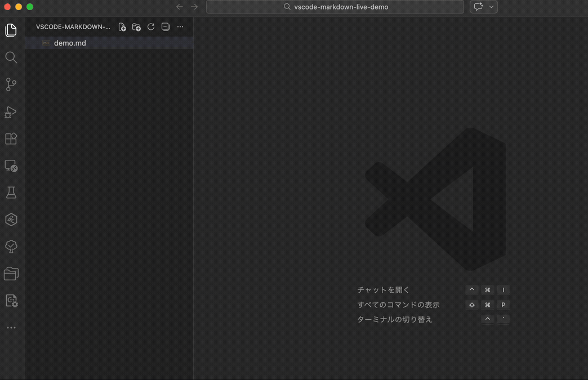Click the vscode-markdown-live-demo command center search box

pos(335,7)
